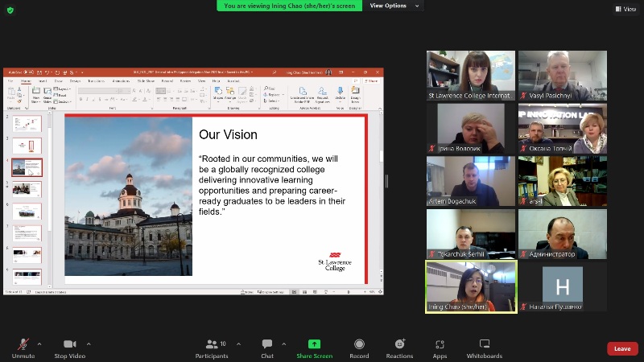This screenshot has height=362, width=644.
Task: Switch layout using the View button
Action: point(625,9)
